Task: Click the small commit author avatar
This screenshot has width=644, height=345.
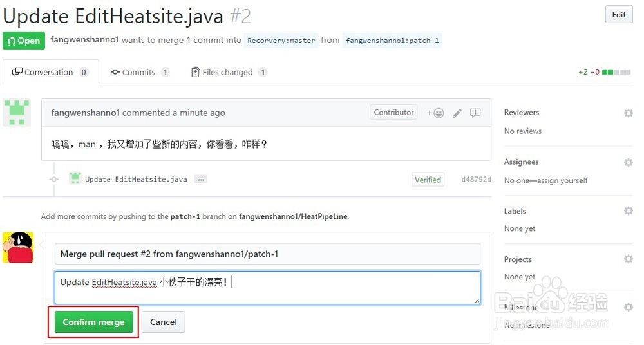Action: (x=75, y=178)
